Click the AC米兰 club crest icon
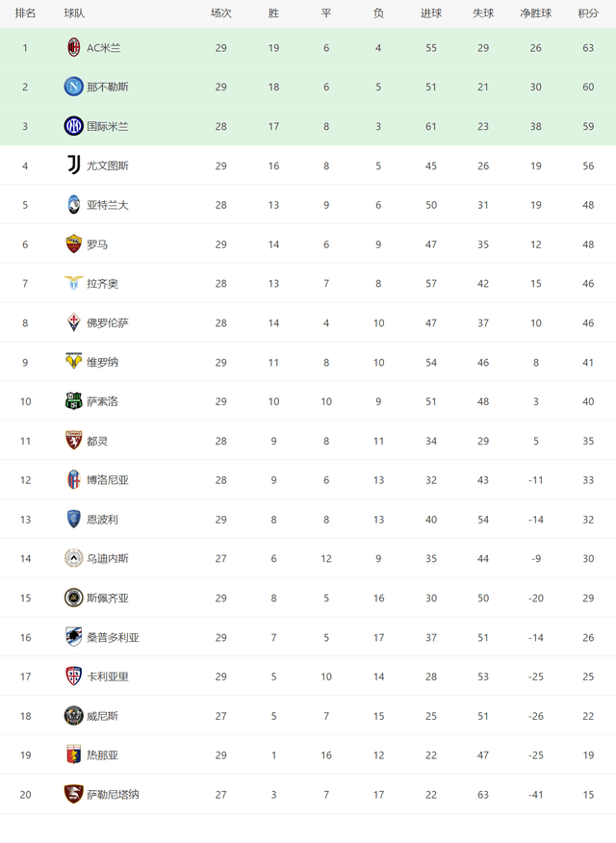The width and height of the screenshot is (616, 843). click(74, 48)
